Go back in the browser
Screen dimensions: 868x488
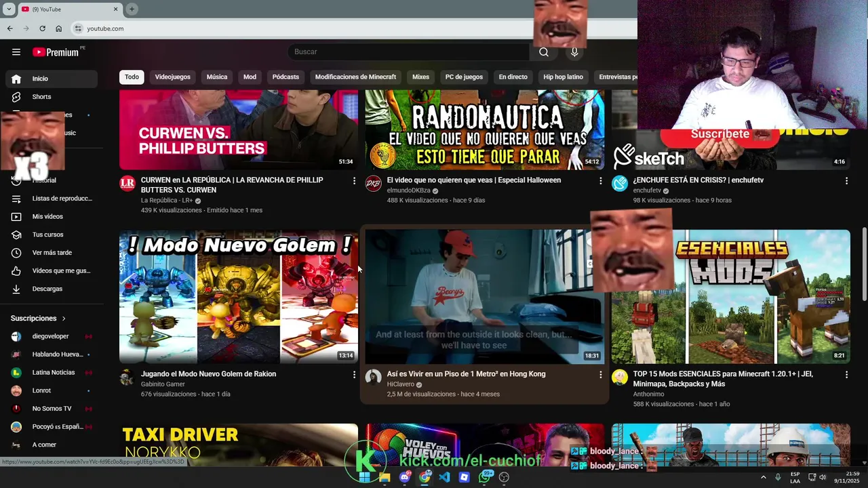pos(9,28)
